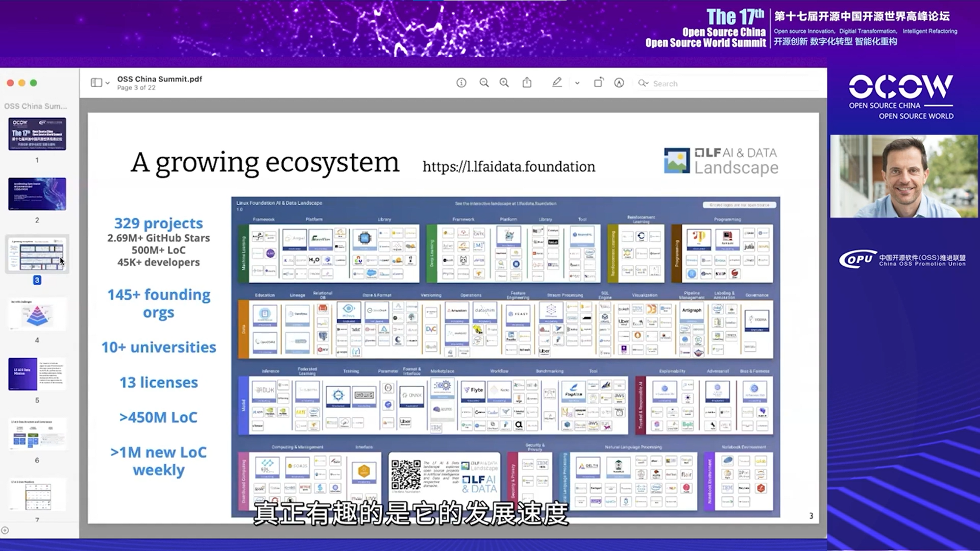This screenshot has height=551, width=980.
Task: Click the Zoom In magnifier icon
Action: tap(504, 83)
